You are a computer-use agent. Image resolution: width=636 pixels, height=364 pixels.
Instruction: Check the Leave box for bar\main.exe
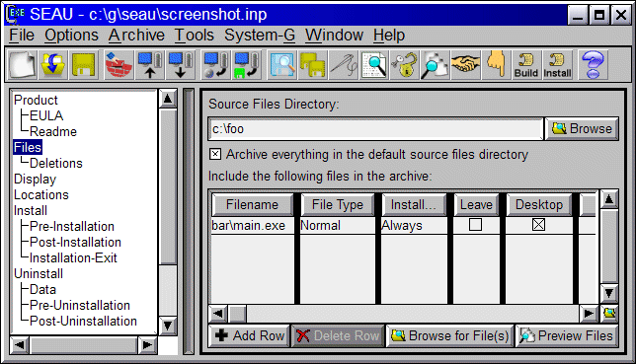(475, 225)
